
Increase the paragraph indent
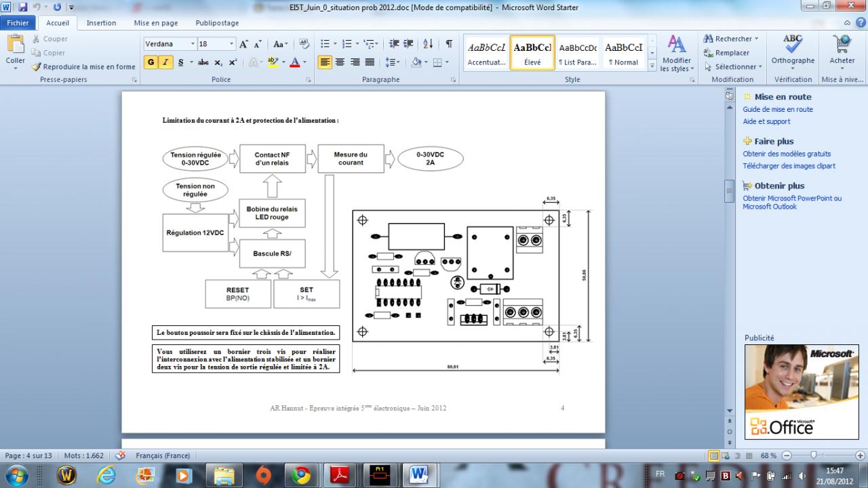(x=408, y=44)
